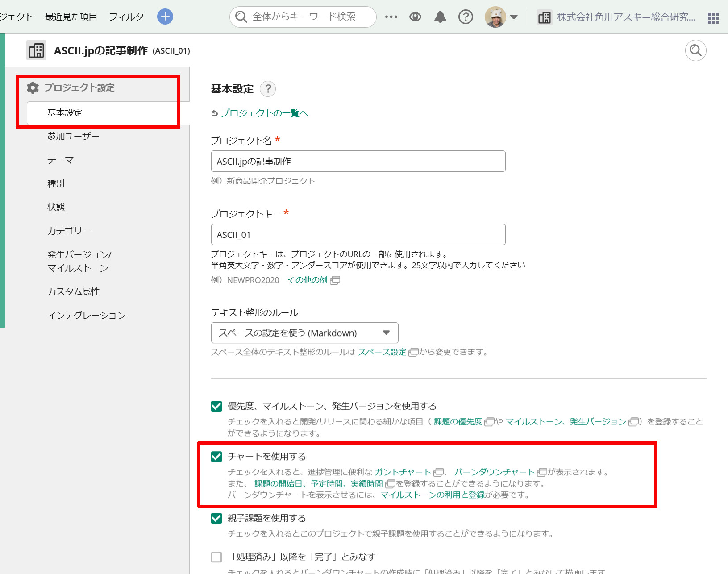Viewport: 728px width, 574px height.
Task: Open the フィルタ menu
Action: pos(126,17)
